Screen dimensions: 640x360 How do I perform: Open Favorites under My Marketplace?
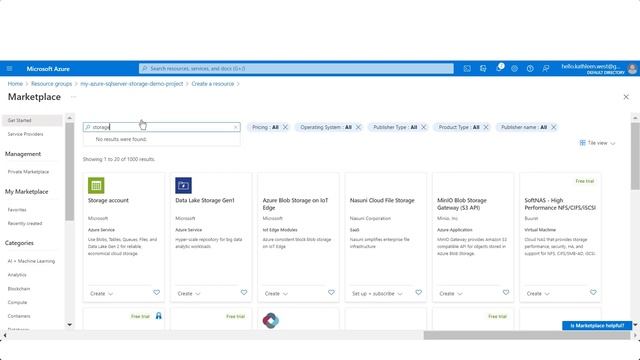tap(17, 210)
